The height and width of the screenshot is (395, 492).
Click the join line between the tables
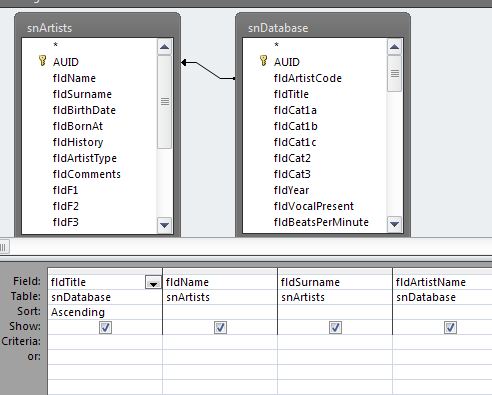pyautogui.click(x=208, y=70)
